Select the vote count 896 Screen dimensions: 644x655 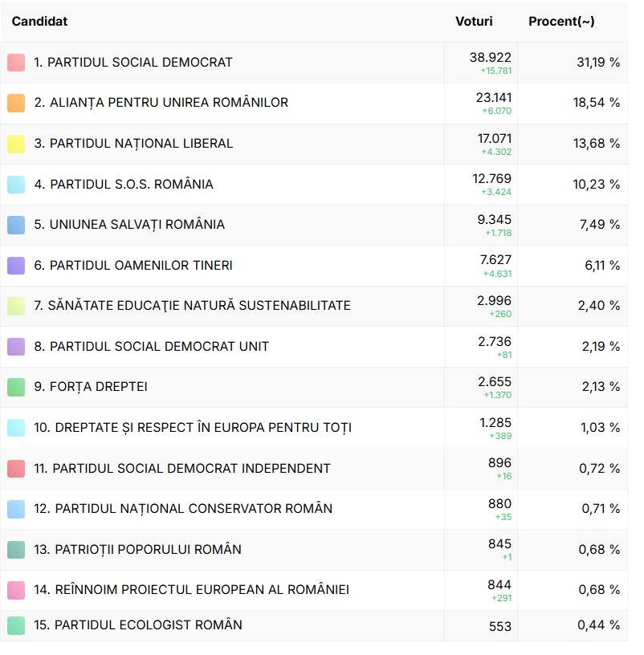499,463
